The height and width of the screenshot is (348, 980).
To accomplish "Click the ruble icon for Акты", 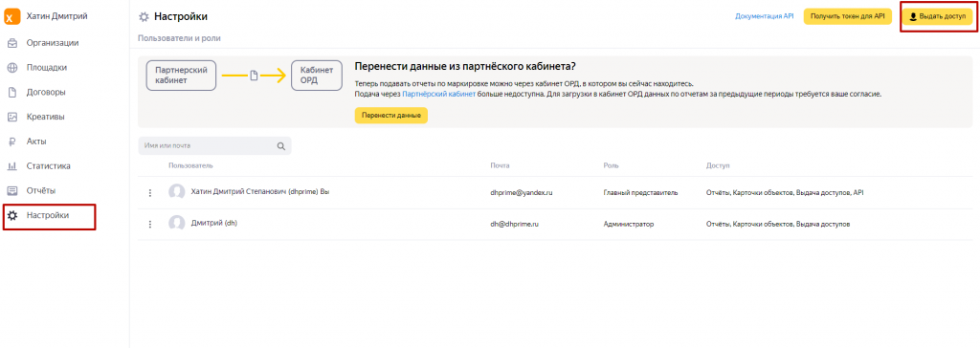I will [x=11, y=141].
